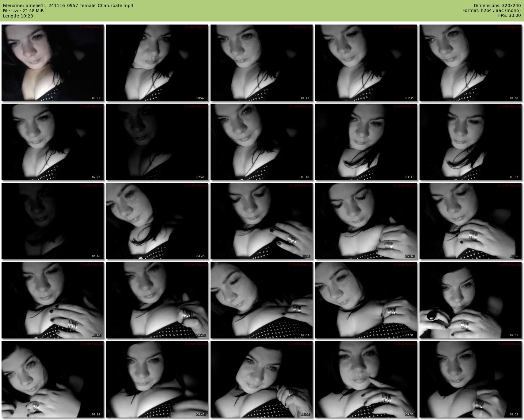Image resolution: width=524 pixels, height=420 pixels.
Task: Click the thumbnail at 03:57
Action: 470,142
